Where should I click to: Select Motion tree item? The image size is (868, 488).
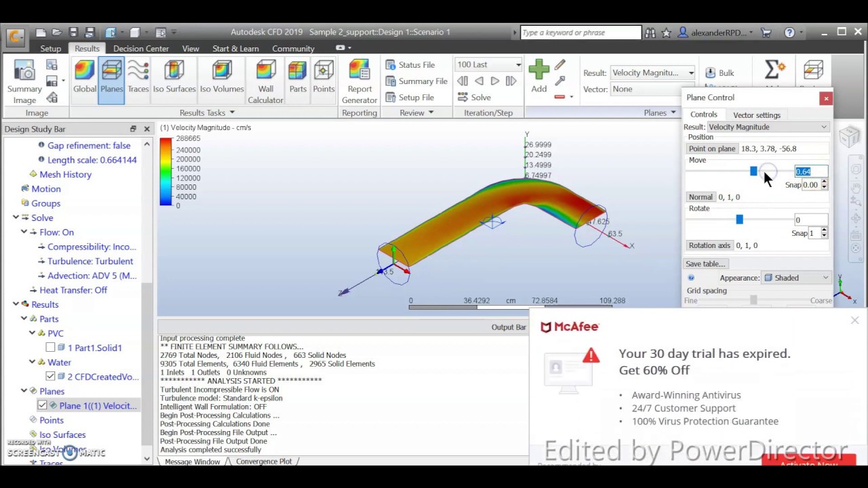(46, 188)
